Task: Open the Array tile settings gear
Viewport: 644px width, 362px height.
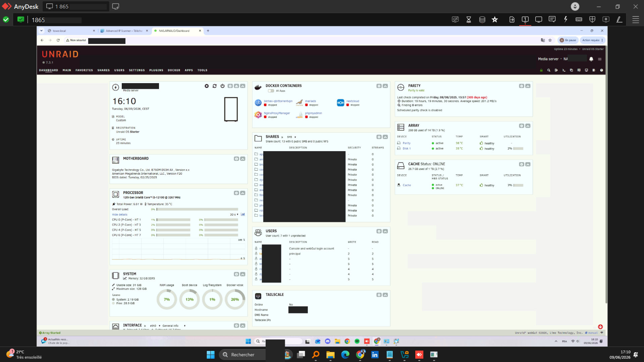Action: pyautogui.click(x=522, y=126)
